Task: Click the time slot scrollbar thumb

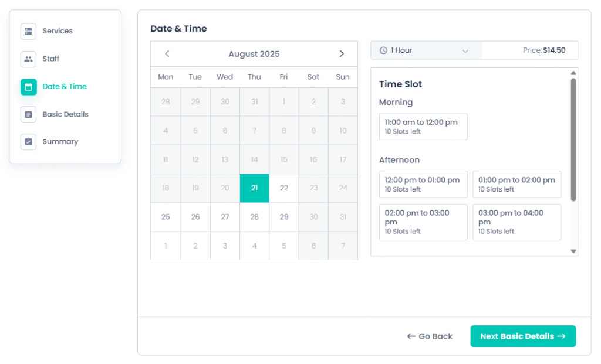Action: 573,140
